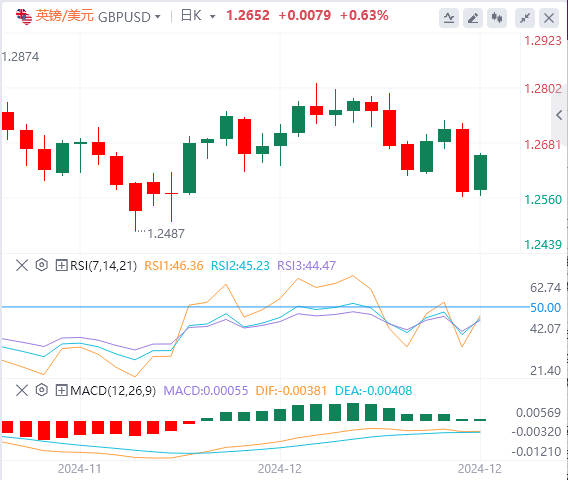The image size is (568, 480).
Task: Open the GBPUSD symbol dropdown
Action: coord(129,17)
